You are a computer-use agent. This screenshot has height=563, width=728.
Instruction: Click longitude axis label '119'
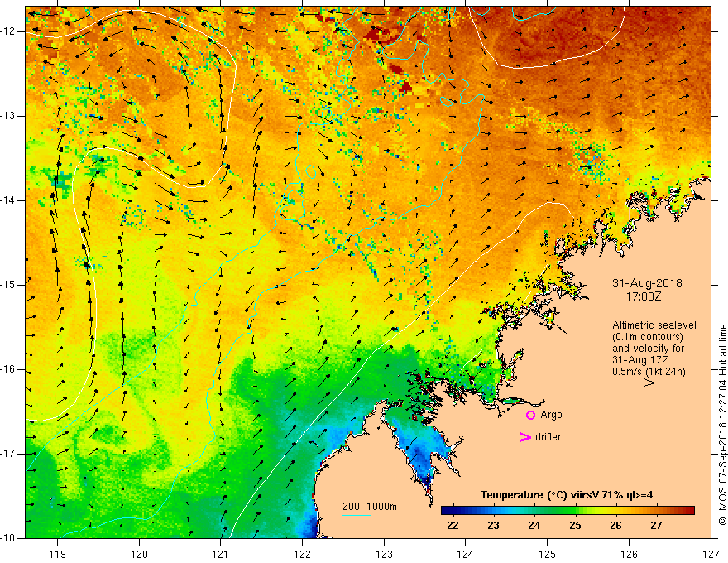[58, 554]
